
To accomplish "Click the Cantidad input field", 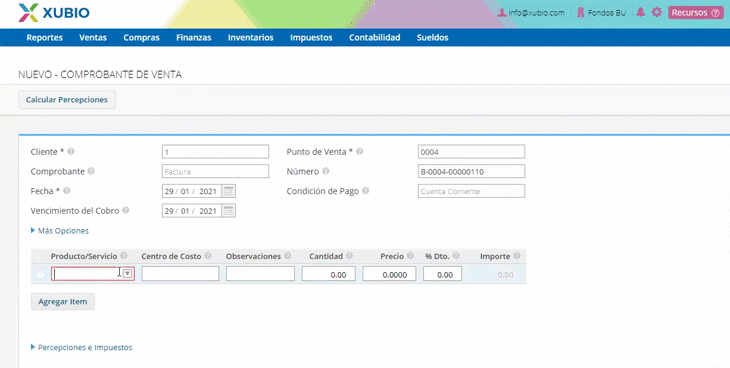I will pos(329,274).
